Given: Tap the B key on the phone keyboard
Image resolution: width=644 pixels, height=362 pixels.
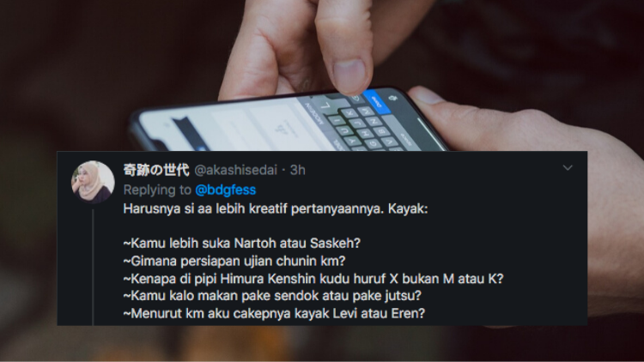Looking at the screenshot, I should 382,131.
